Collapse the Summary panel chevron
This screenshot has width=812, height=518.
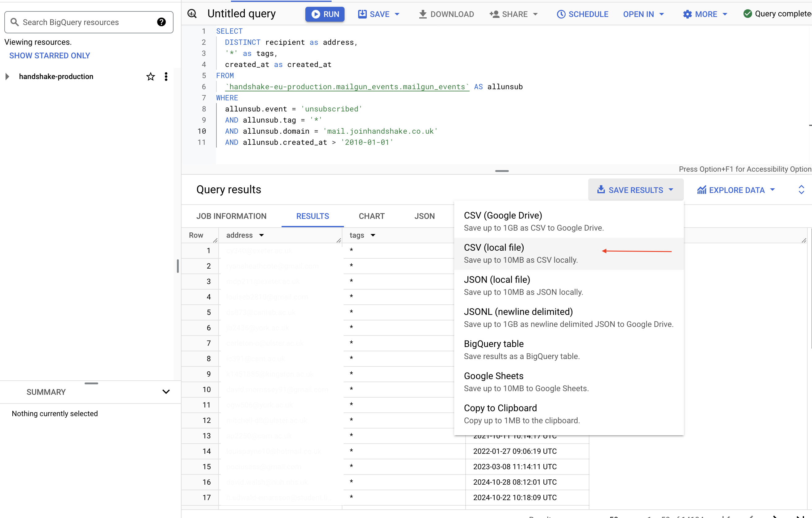[166, 391]
